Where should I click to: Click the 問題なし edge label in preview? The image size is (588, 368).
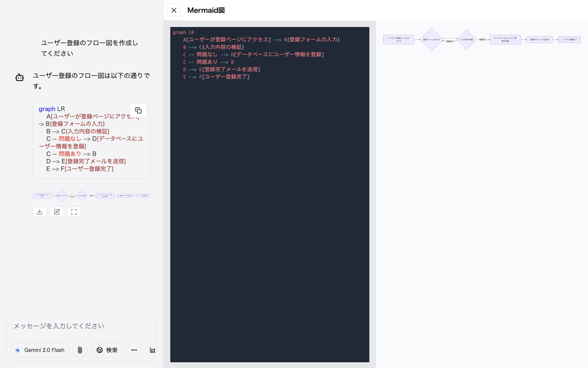tap(483, 40)
